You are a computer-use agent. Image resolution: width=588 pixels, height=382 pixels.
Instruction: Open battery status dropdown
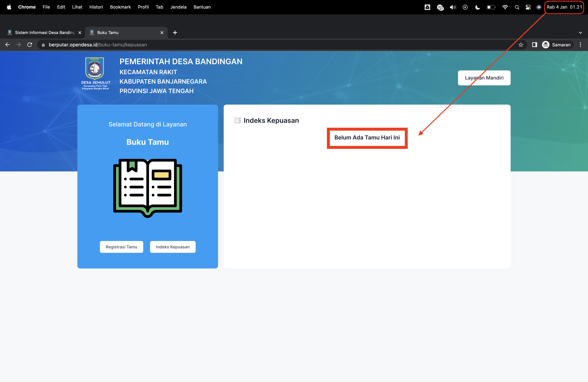click(491, 7)
